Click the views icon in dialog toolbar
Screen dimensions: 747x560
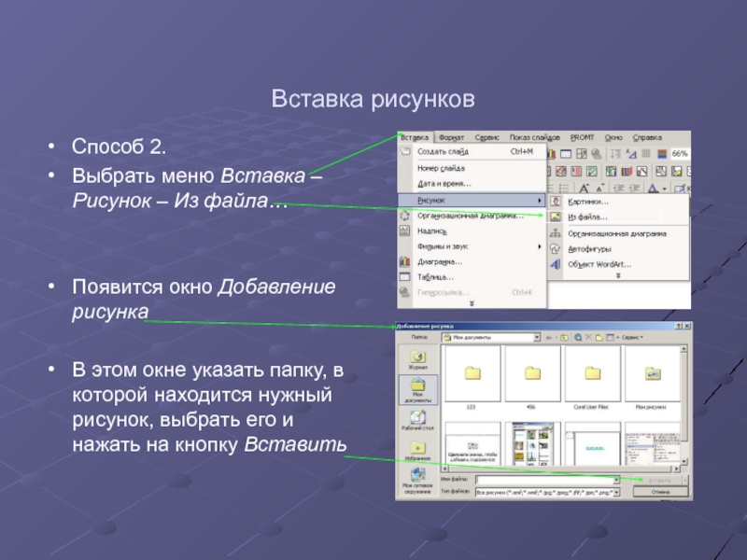coord(611,338)
